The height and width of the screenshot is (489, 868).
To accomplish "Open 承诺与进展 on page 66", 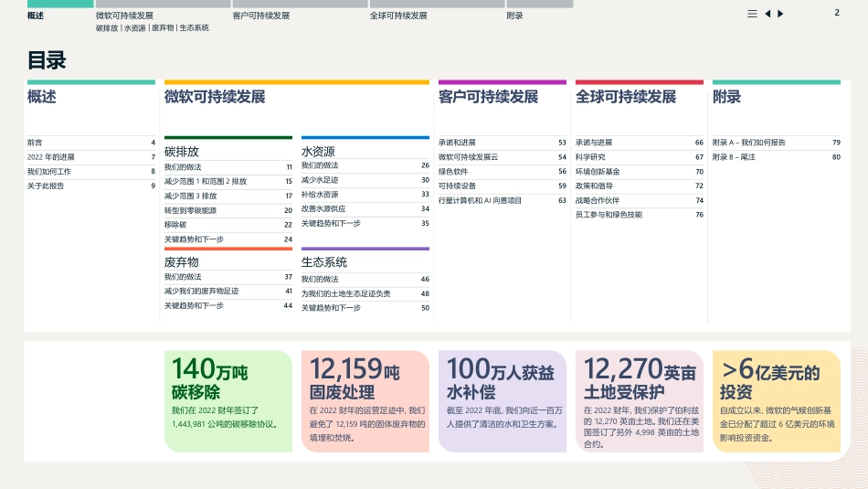I will [640, 143].
